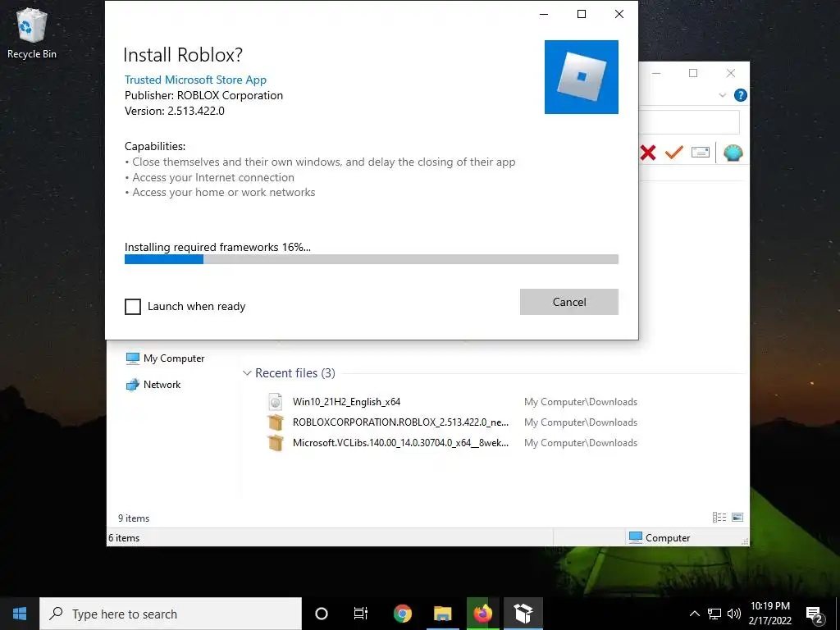This screenshot has height=630, width=840.
Task: Click the ROBLOXCORPORATION package box icon
Action: (x=276, y=422)
